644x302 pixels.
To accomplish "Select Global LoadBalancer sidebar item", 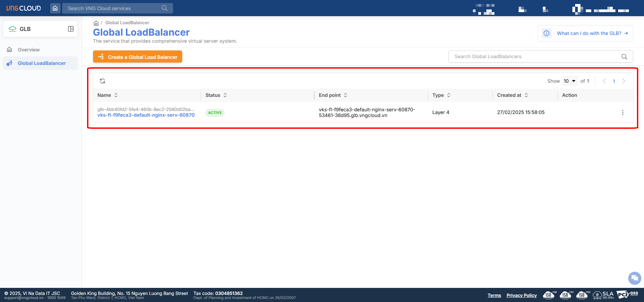I will (41, 63).
